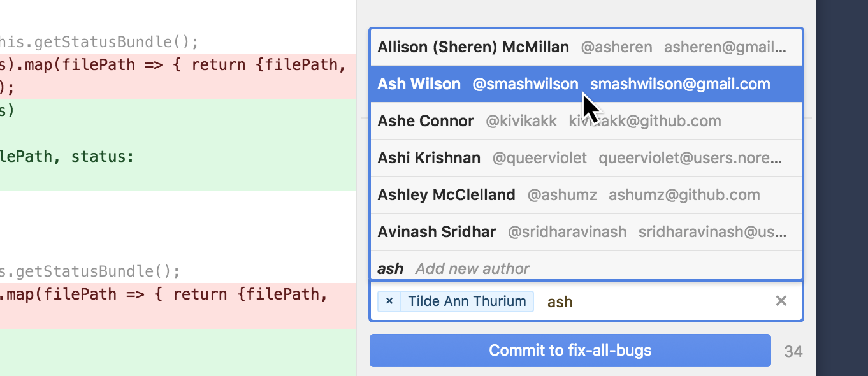Select Ashi Krishnan suggestion

click(586, 158)
